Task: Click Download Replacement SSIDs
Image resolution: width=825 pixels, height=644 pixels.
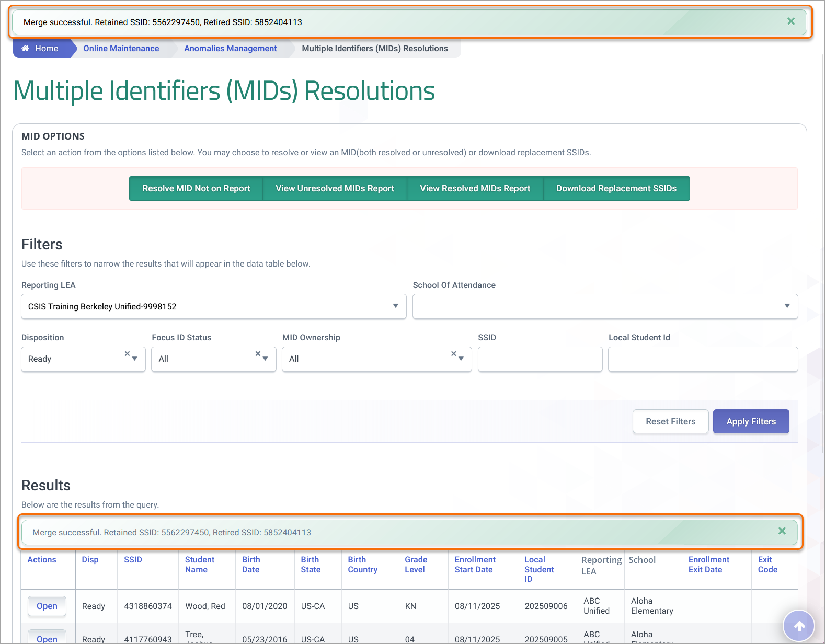Action: click(616, 188)
